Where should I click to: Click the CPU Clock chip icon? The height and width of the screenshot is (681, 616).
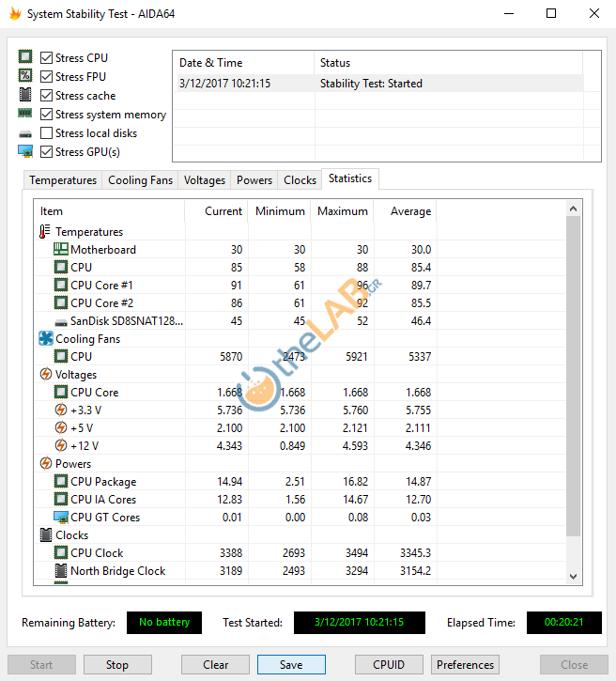[61, 552]
